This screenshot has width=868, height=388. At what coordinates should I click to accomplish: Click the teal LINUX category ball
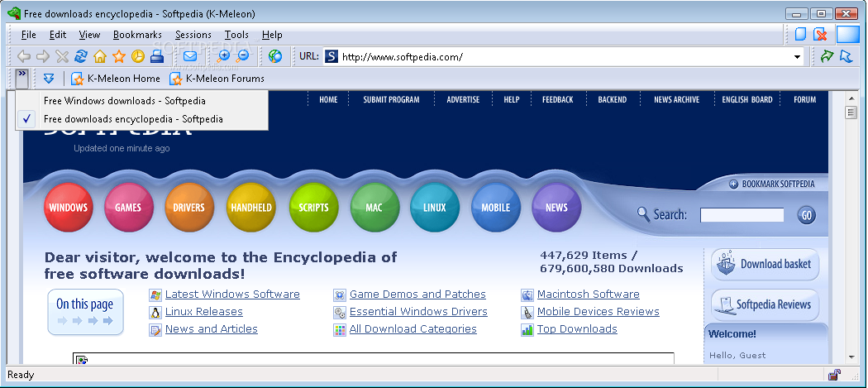click(x=435, y=208)
